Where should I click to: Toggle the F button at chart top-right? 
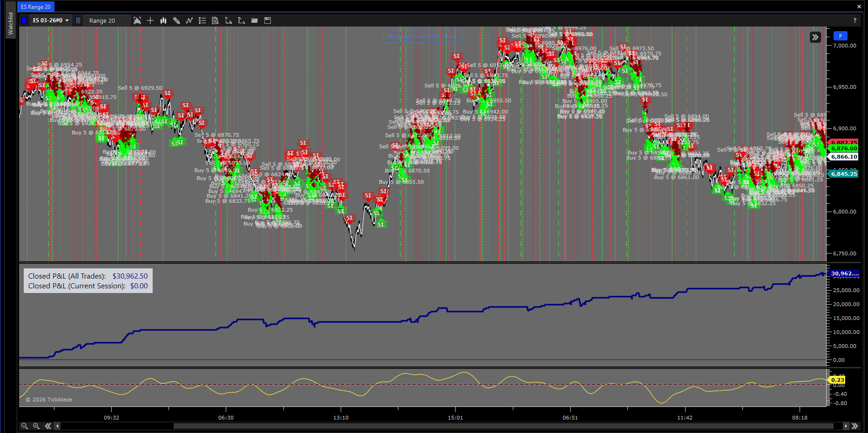(841, 36)
